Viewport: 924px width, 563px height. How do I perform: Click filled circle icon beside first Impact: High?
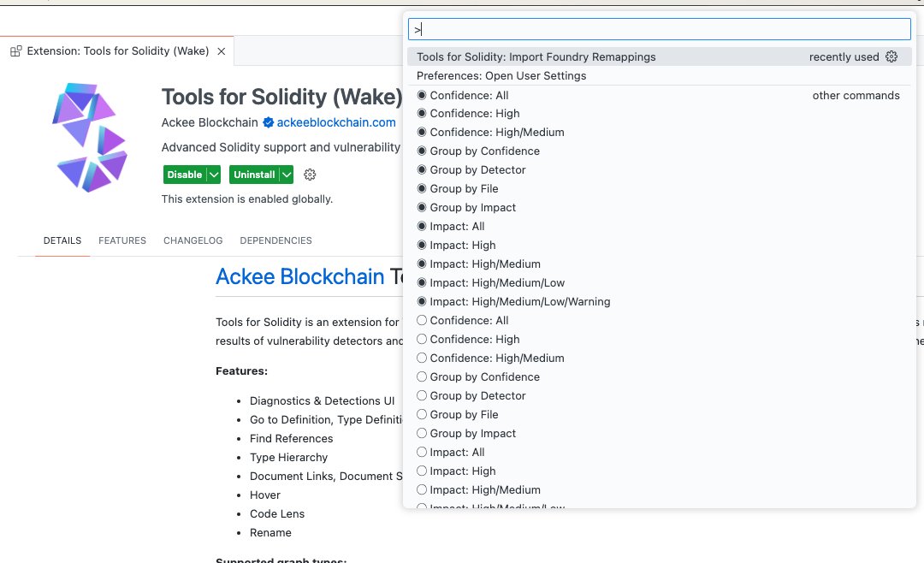click(x=421, y=246)
